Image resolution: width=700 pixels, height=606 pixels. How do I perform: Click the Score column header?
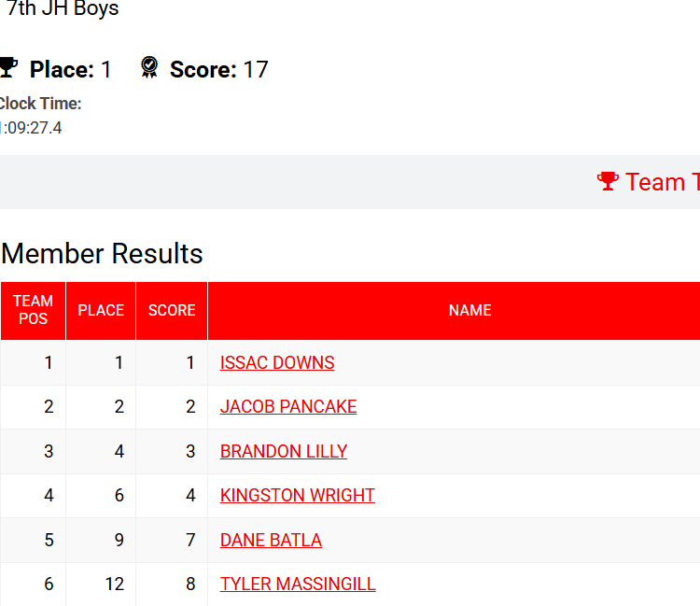[172, 310]
